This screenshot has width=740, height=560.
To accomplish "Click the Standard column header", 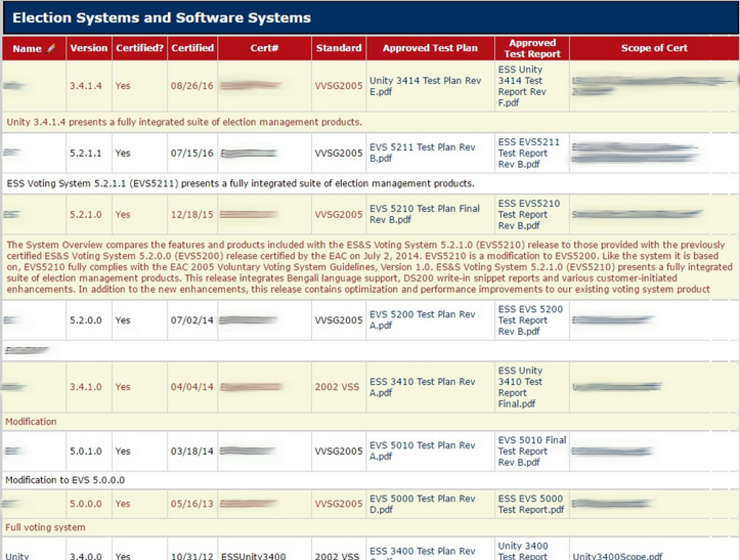I will (338, 48).
